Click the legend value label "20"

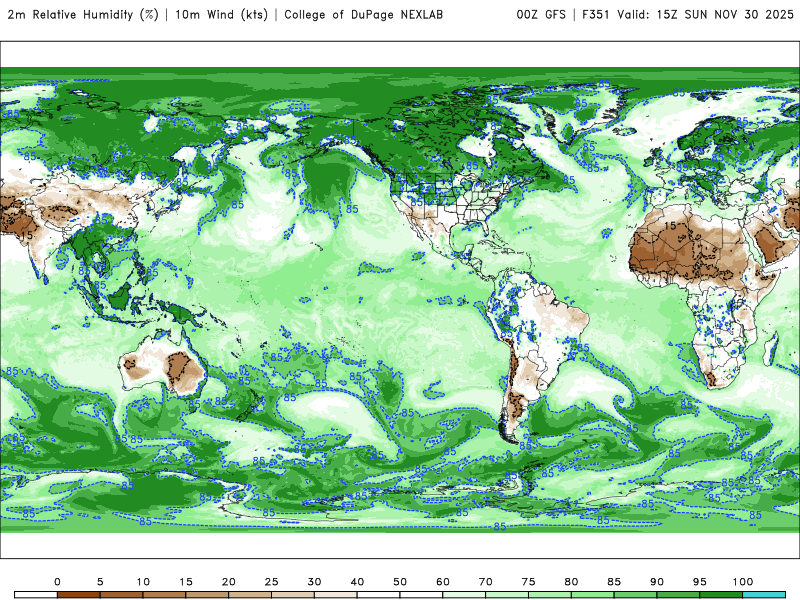(x=229, y=582)
